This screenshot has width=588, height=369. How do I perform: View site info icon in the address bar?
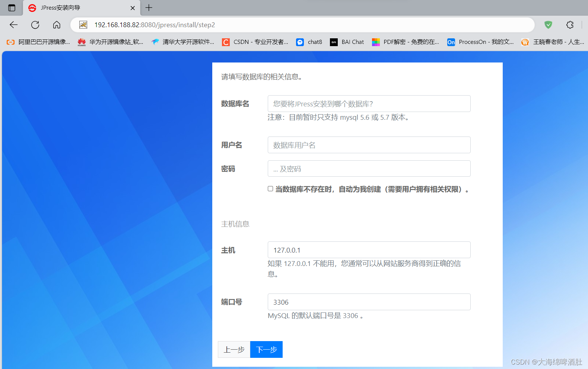[x=83, y=25]
